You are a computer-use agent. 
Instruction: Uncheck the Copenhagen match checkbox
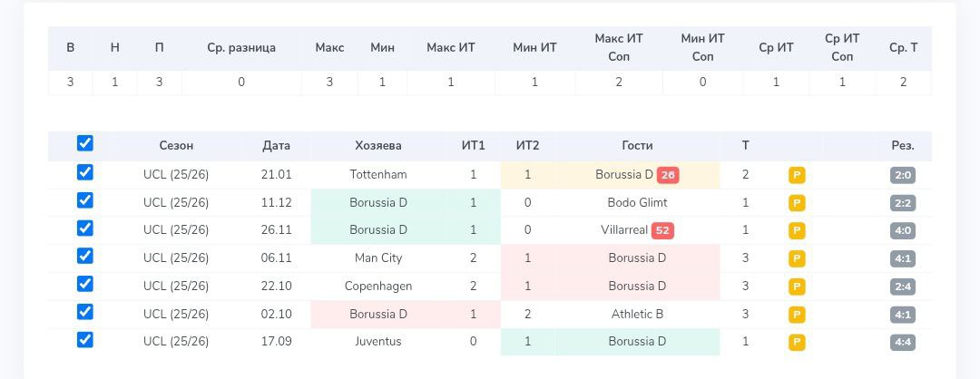(85, 284)
